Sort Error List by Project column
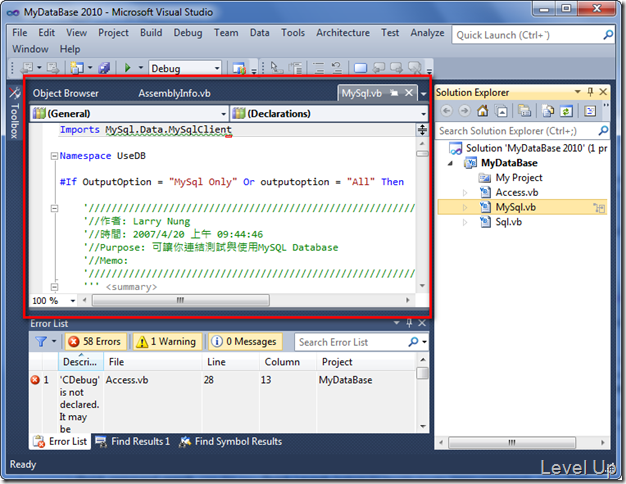 366,362
